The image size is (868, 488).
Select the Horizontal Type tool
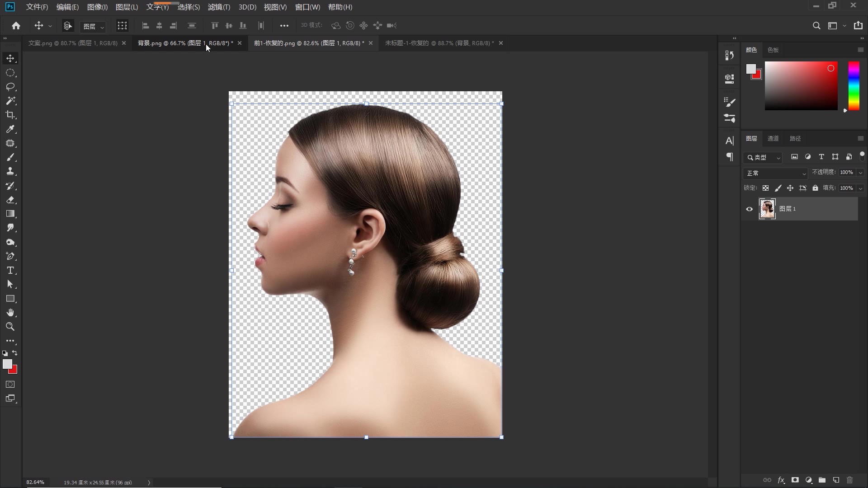click(10, 271)
